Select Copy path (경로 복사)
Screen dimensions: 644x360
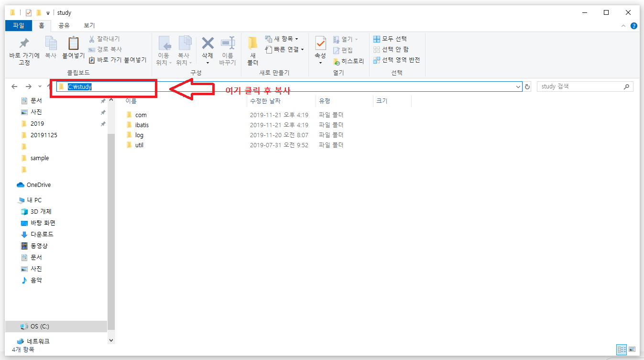coord(106,49)
